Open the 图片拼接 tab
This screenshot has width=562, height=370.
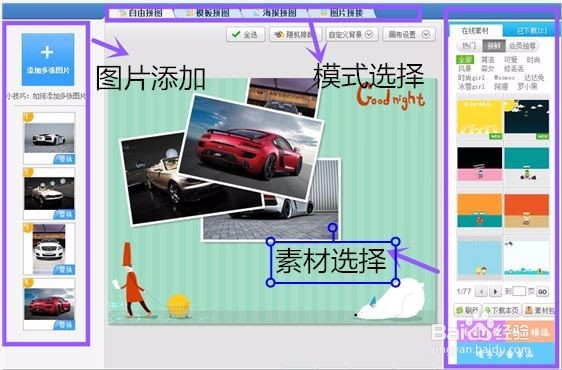tap(342, 13)
